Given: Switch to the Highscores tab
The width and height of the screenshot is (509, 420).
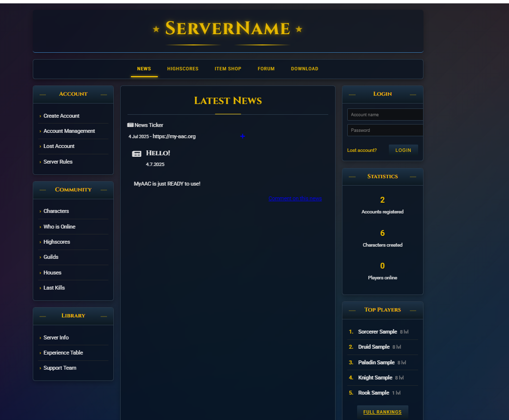Looking at the screenshot, I should point(183,69).
